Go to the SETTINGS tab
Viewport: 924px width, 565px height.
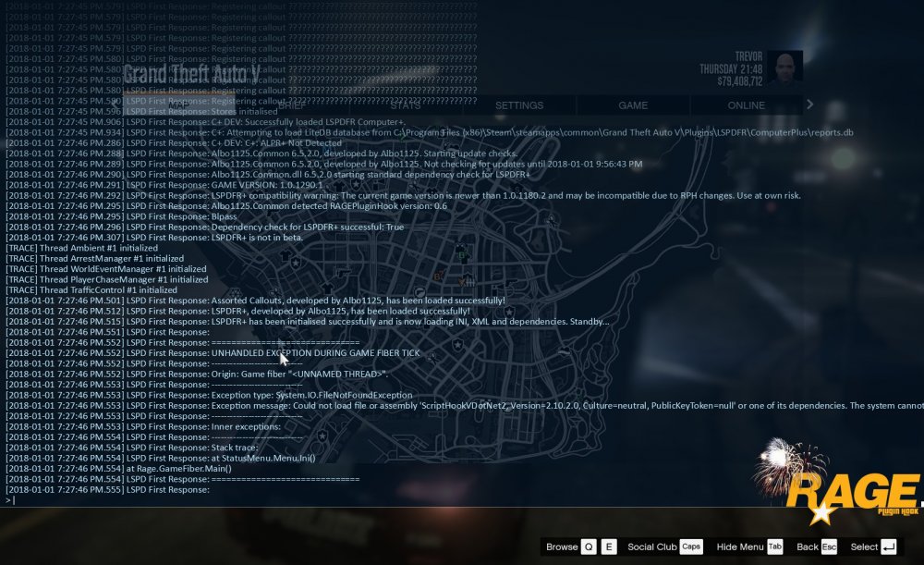[519, 105]
